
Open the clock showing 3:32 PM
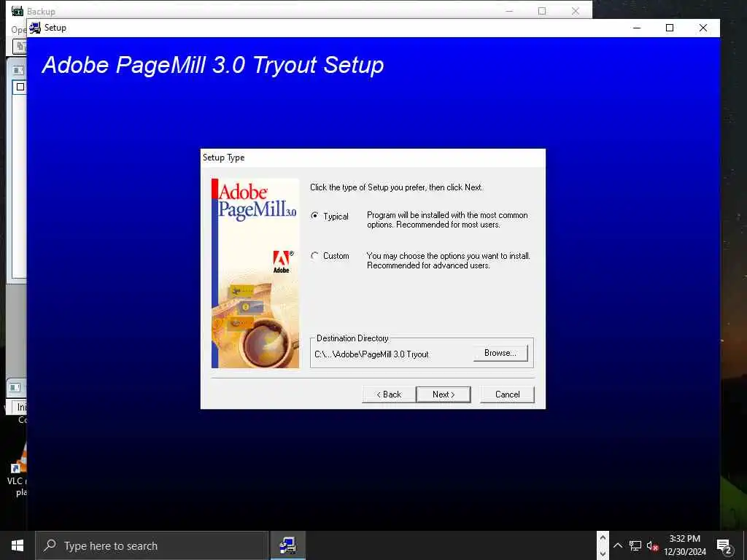[684, 545]
